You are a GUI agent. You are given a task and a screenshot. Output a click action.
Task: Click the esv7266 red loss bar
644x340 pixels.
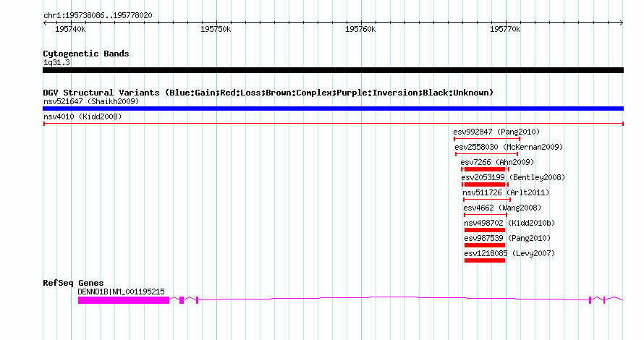click(x=485, y=169)
